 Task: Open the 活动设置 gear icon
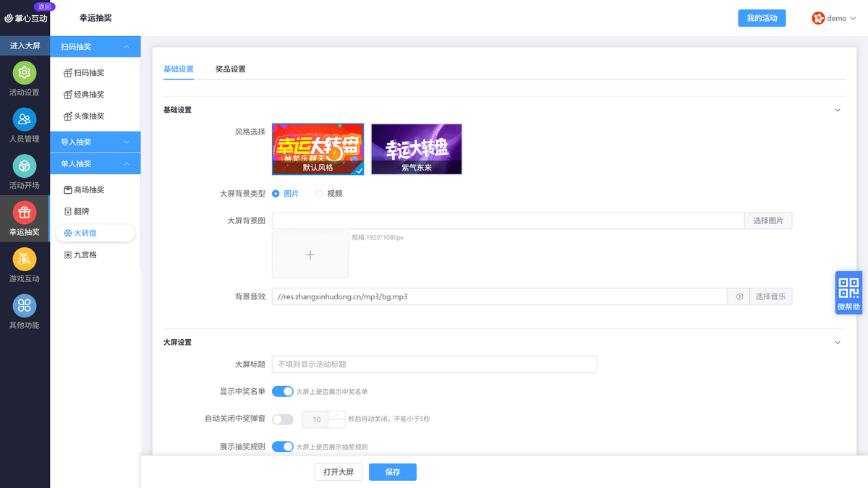pos(25,72)
